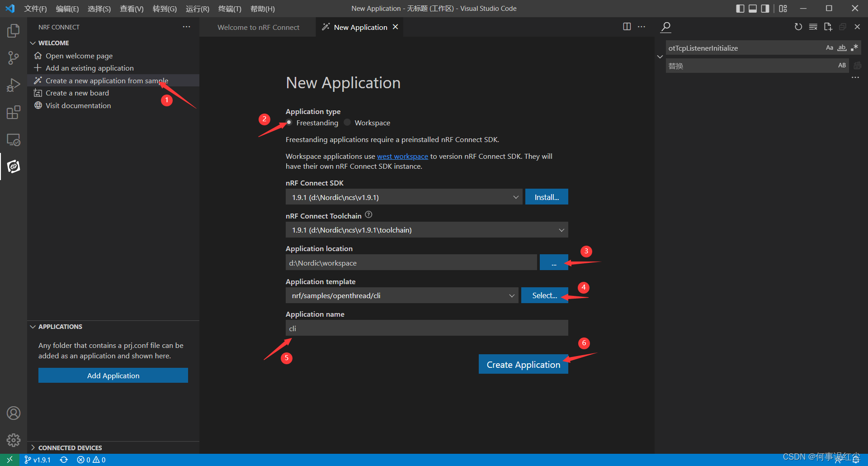The image size is (868, 466).
Task: Open errors and warnings status item
Action: (91, 460)
